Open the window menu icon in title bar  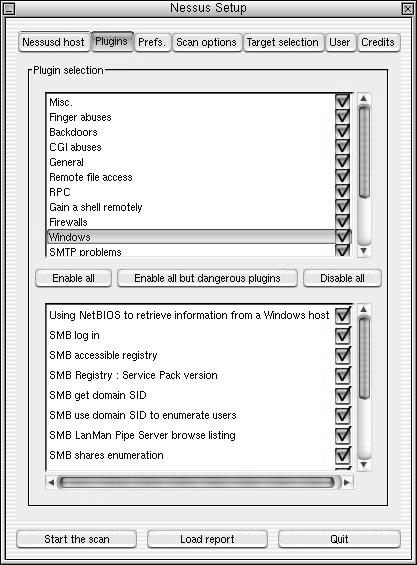(9, 8)
